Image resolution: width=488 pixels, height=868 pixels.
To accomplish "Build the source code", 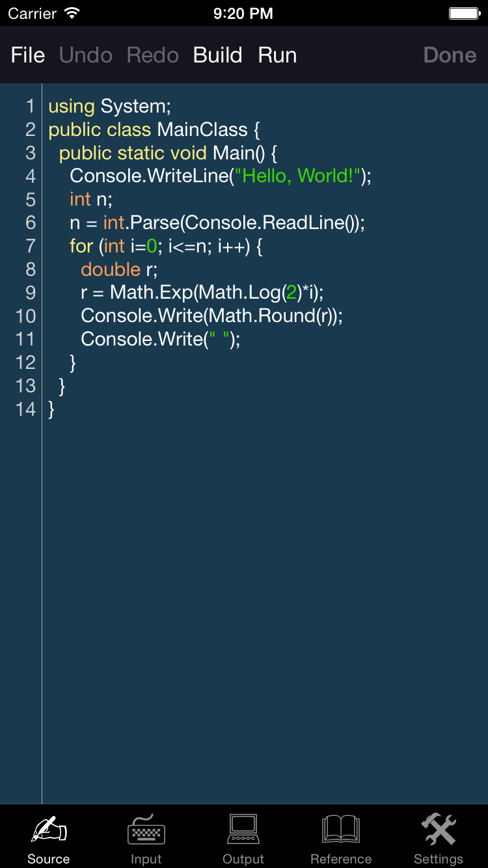I will (217, 55).
